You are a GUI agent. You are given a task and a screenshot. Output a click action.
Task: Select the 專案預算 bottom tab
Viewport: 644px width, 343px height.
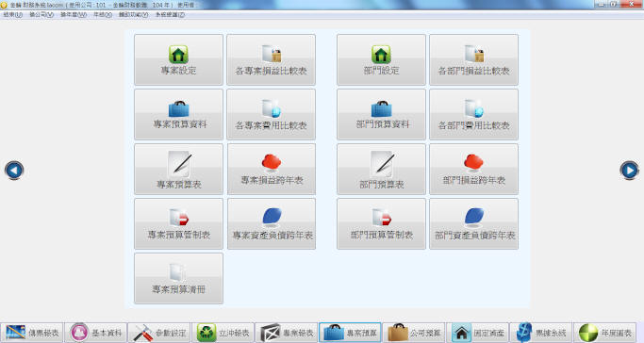click(351, 333)
